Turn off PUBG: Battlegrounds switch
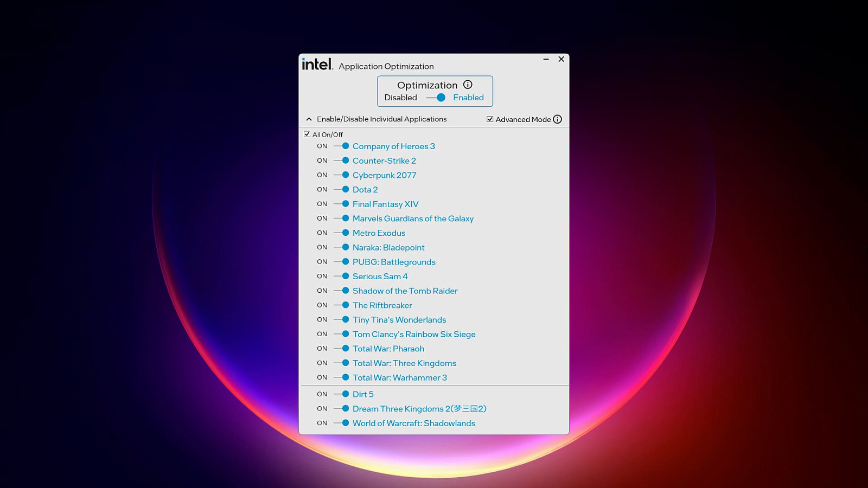The image size is (868, 488). (x=341, y=262)
